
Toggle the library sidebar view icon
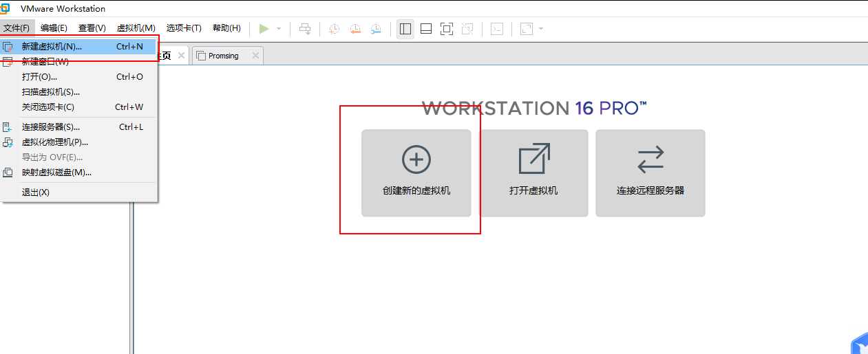(405, 28)
